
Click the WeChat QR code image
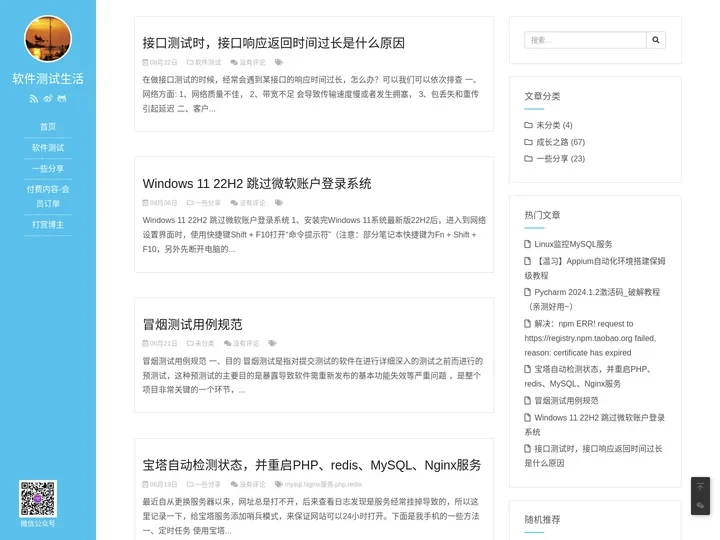click(x=38, y=499)
